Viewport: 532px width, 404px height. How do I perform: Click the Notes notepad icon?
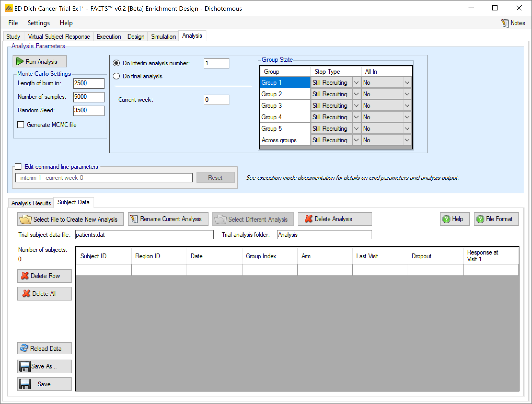505,23
